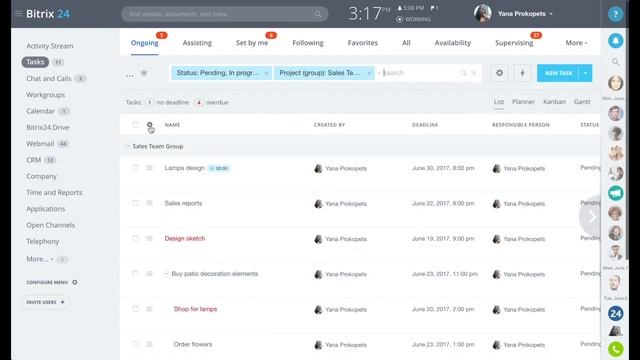Click Yana Prokopets profile avatar in the header
Viewport: 640px width, 360px height.
[482, 13]
